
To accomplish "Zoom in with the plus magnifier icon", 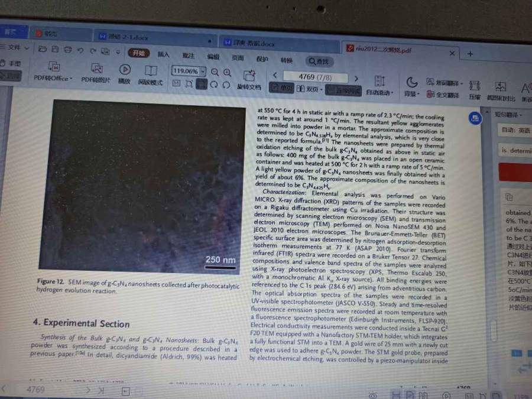I will point(228,72).
